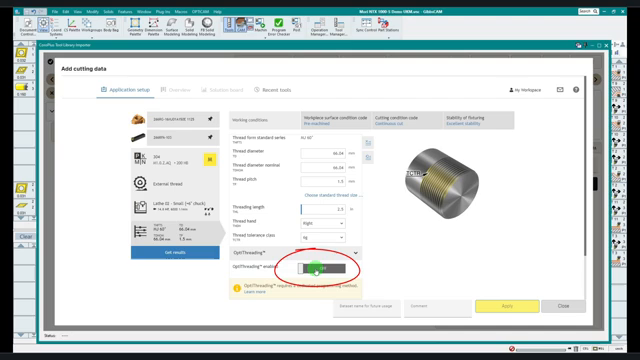Open the OPTICAM menu
Viewport: 640px width, 360px height.
[x=200, y=12]
